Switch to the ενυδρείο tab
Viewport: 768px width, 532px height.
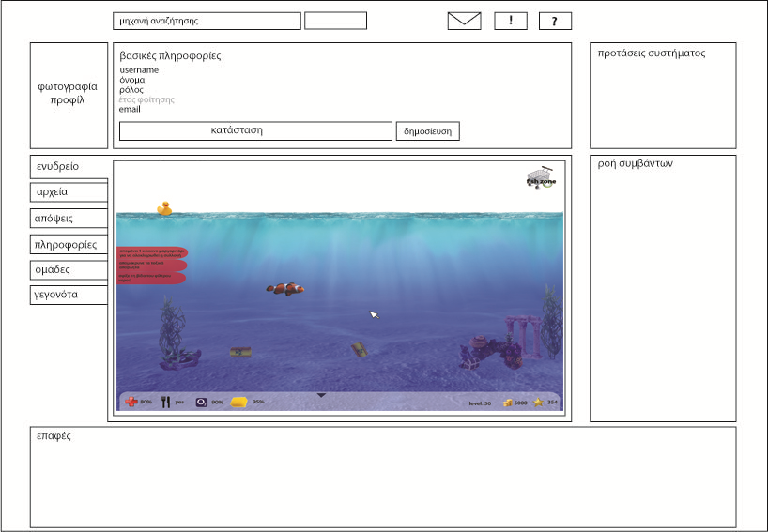pyautogui.click(x=69, y=166)
